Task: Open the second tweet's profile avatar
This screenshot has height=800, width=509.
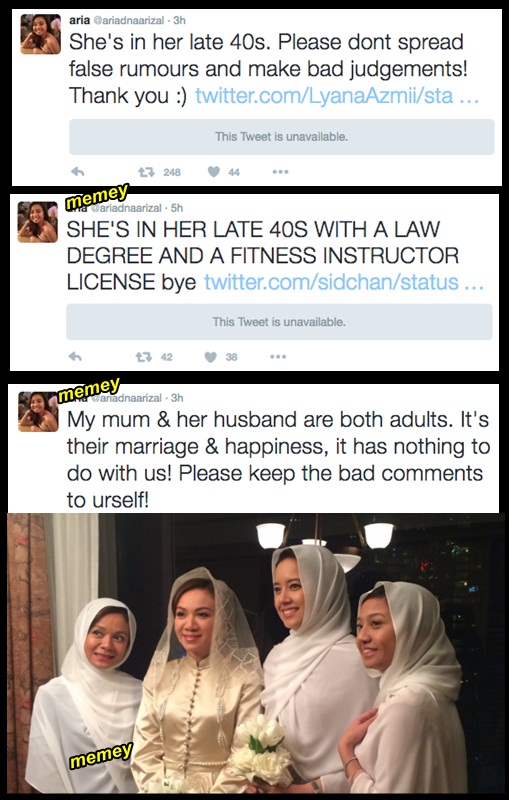Action: tap(38, 222)
